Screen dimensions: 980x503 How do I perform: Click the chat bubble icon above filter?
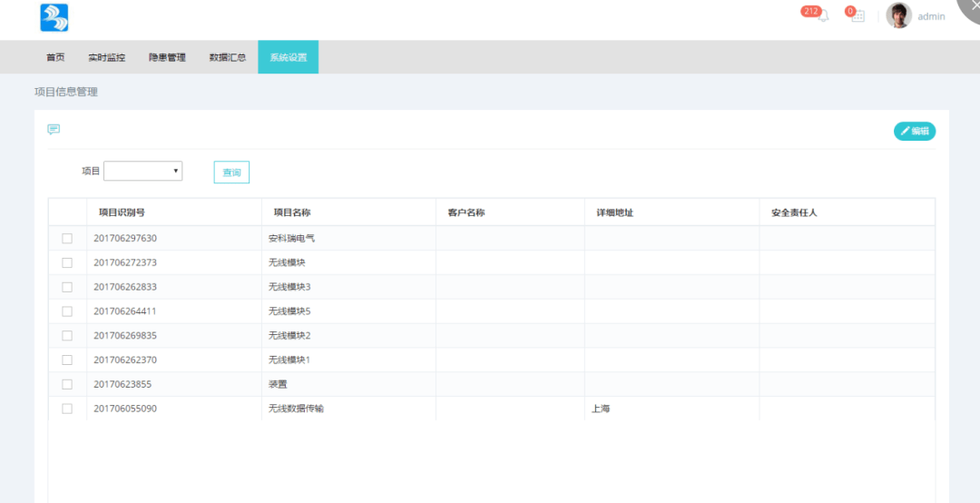tap(54, 130)
